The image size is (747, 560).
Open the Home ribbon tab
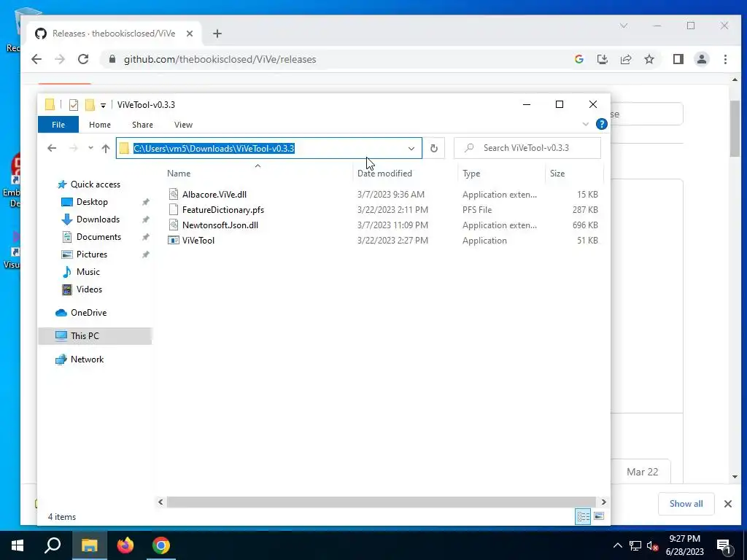(99, 124)
